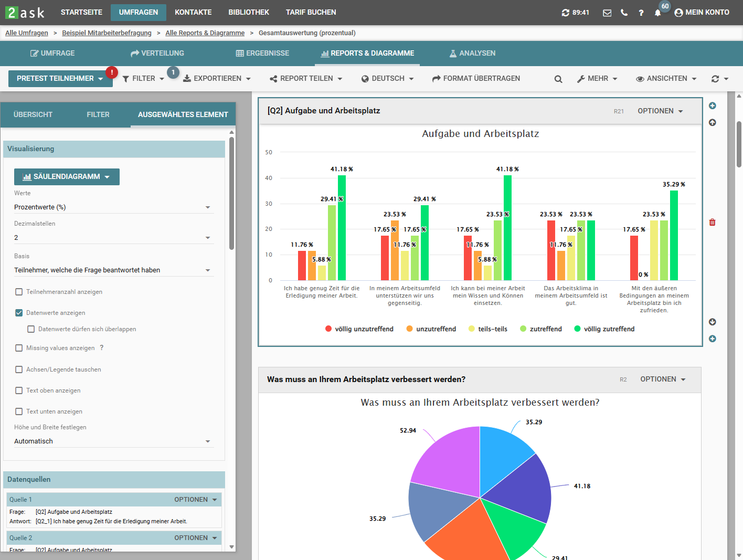Click the phone contact icon

(x=624, y=13)
